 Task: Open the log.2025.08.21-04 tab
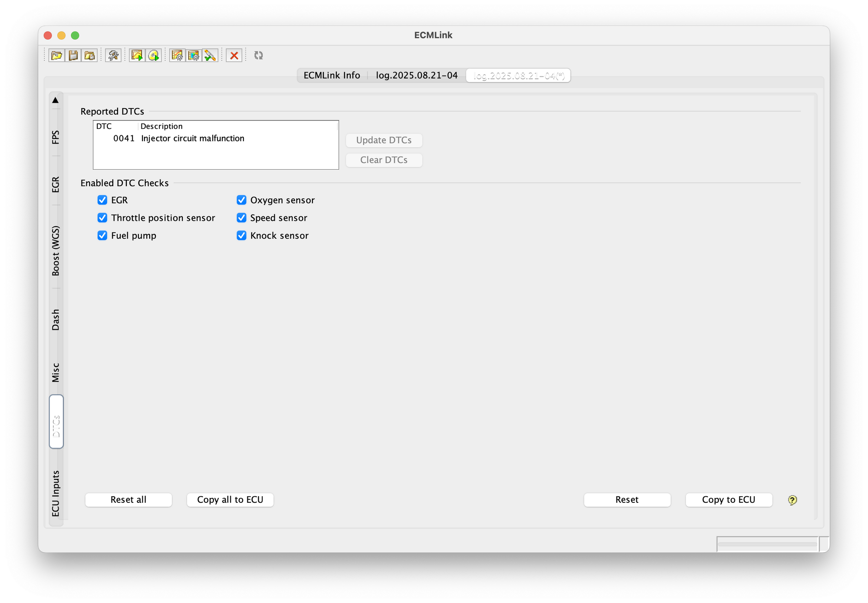(417, 75)
